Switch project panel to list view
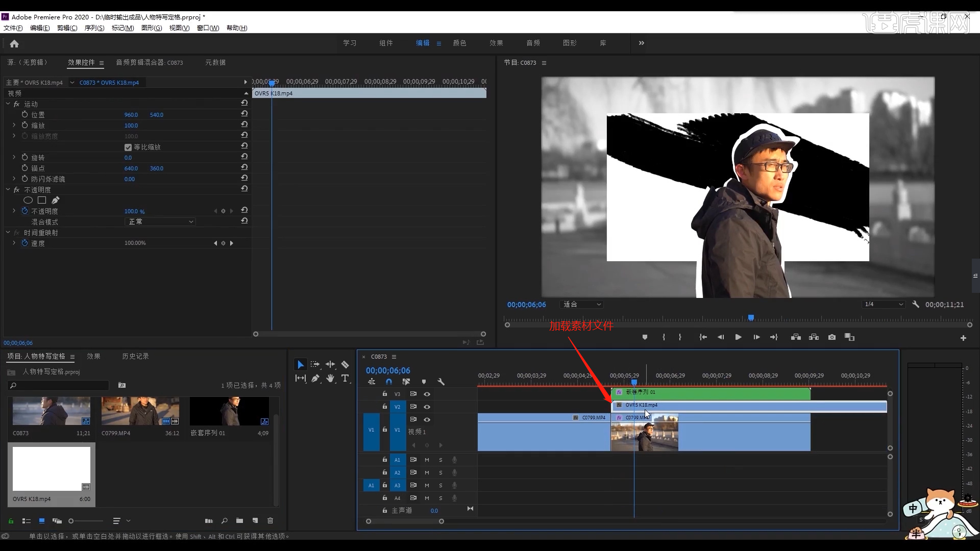Image resolution: width=980 pixels, height=551 pixels. (27, 521)
